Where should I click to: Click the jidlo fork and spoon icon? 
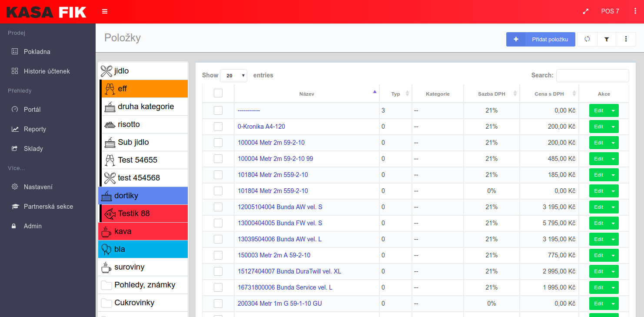coord(106,71)
